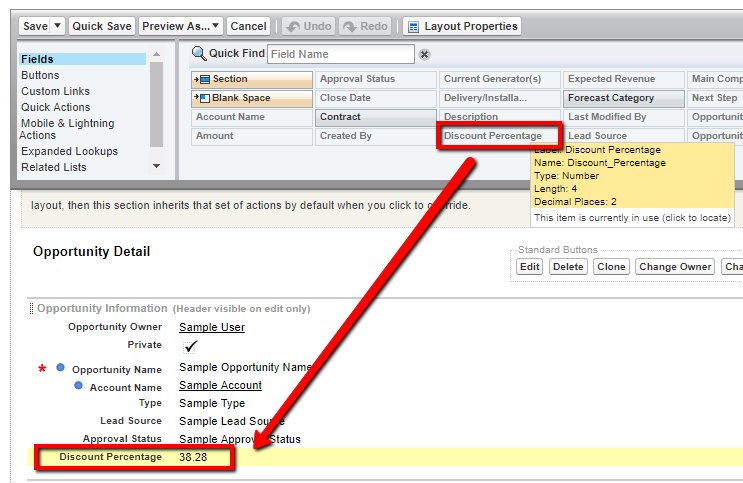Click the Quick Find Field Name input
Viewport: 743px width, 483px height.
click(x=341, y=54)
